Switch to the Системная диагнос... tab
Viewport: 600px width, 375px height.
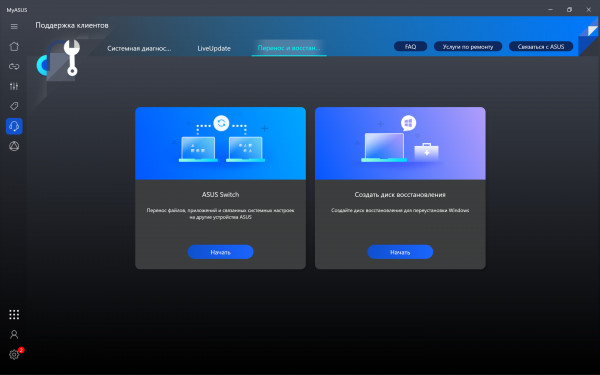139,49
